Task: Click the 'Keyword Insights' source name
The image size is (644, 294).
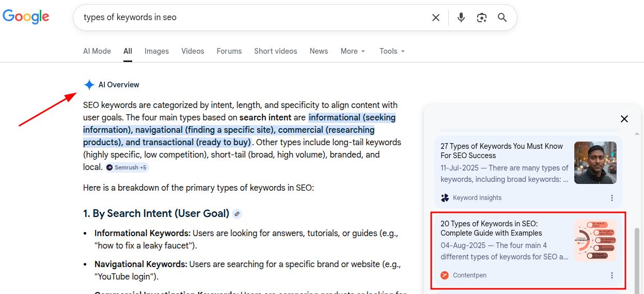Action: [477, 198]
